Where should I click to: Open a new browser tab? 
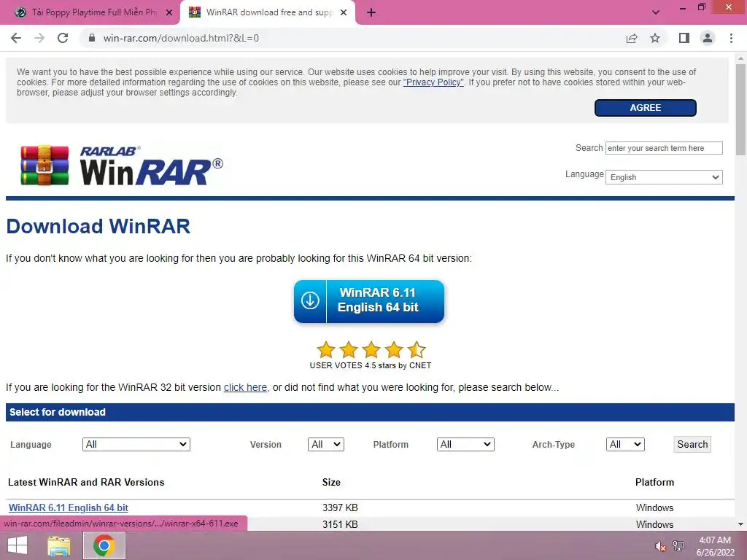click(371, 12)
